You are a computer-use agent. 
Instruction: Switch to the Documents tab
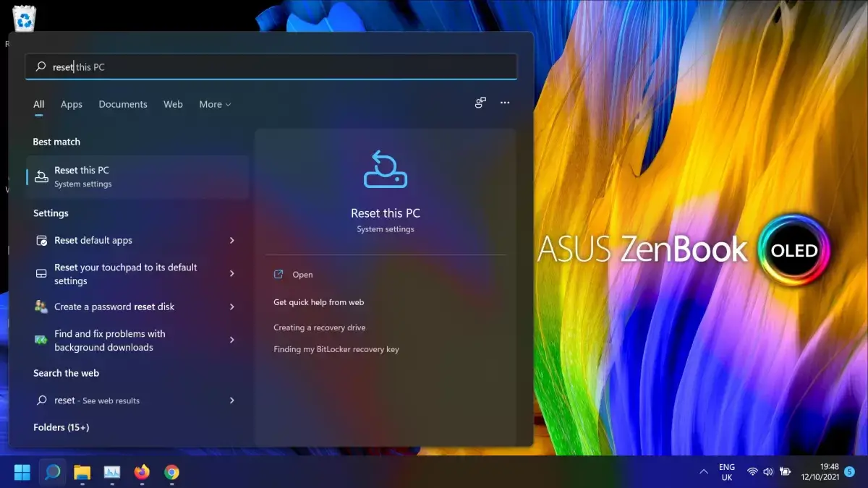[x=123, y=104]
